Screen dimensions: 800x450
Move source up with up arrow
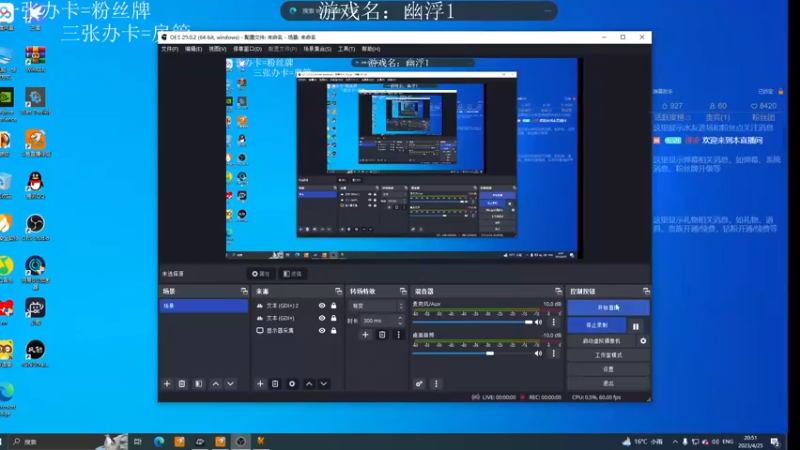(309, 384)
